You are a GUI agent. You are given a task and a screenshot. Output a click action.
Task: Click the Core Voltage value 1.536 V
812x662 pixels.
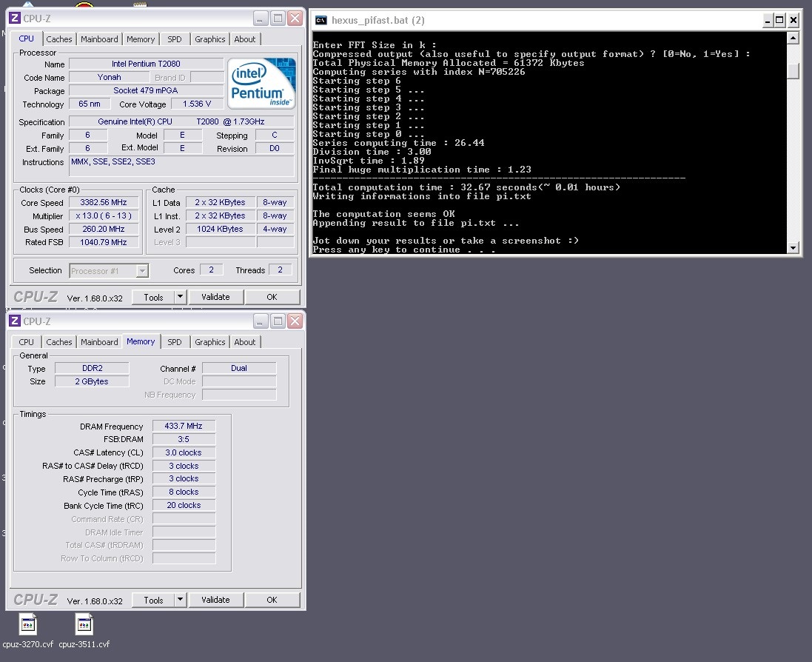coord(198,104)
